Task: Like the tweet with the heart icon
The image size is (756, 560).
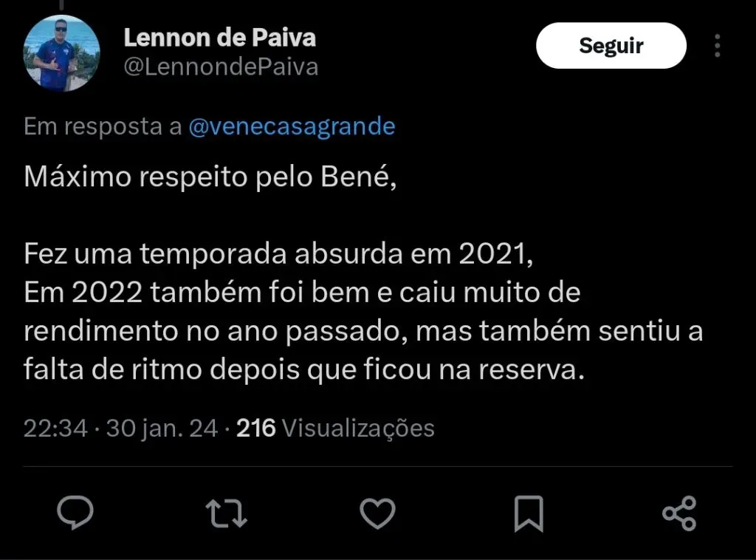Action: click(x=378, y=513)
